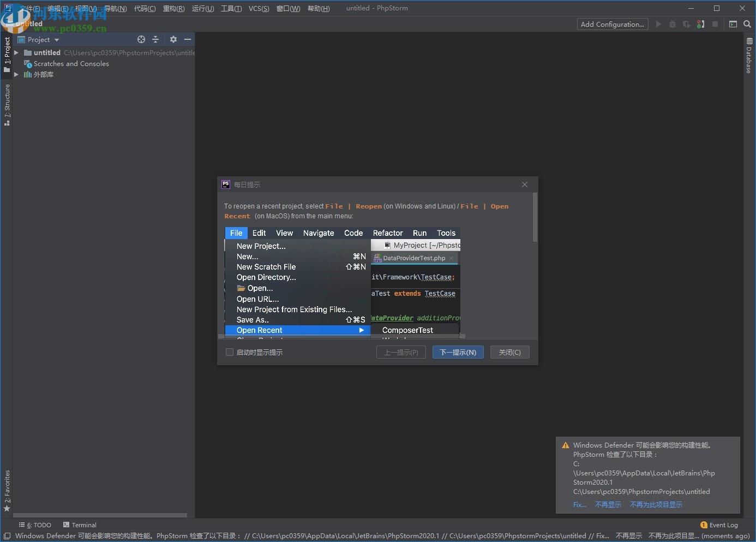Open the 运行(U) menu
The height and width of the screenshot is (542, 756).
pos(202,8)
